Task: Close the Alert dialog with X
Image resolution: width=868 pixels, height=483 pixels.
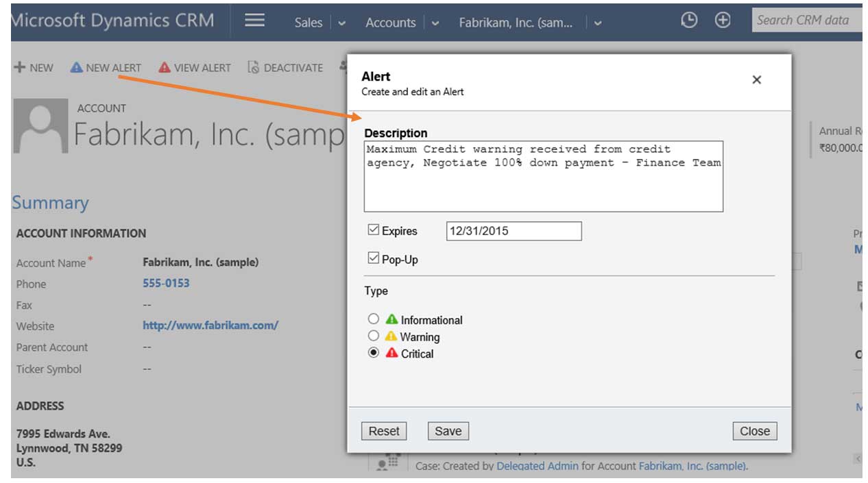Action: (756, 80)
